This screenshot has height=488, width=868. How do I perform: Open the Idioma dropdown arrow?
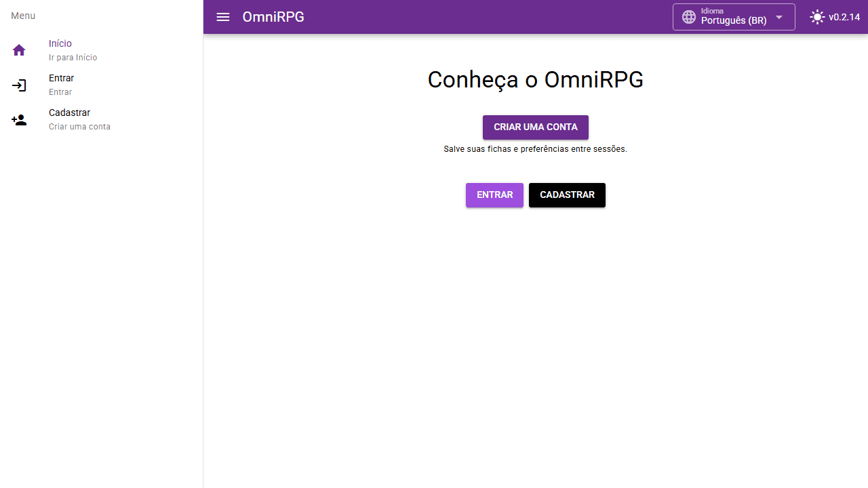[779, 17]
